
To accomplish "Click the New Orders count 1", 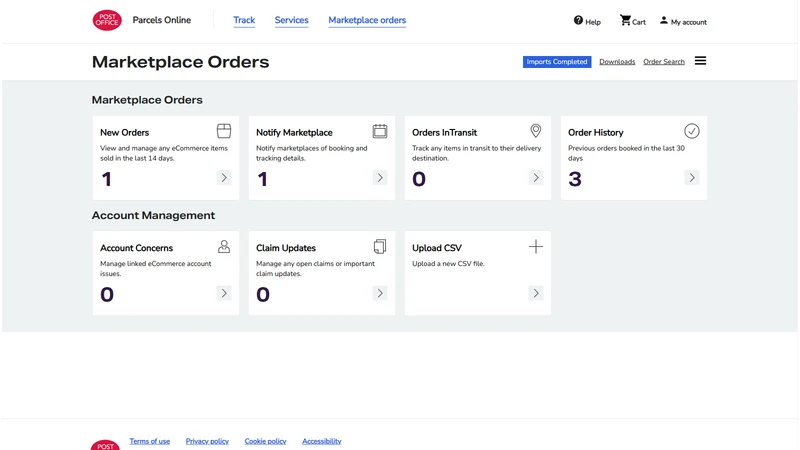I will (x=106, y=179).
